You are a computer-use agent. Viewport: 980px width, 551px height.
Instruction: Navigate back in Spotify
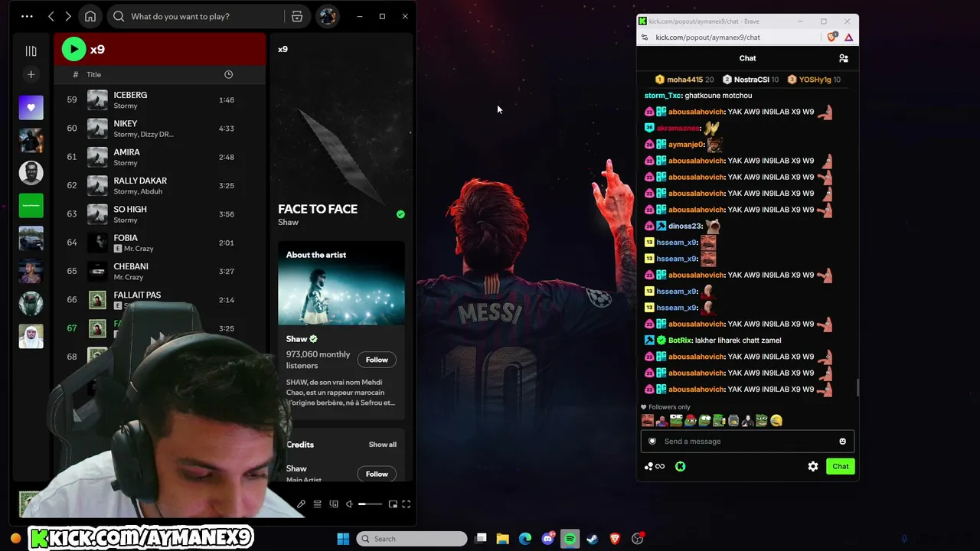51,16
